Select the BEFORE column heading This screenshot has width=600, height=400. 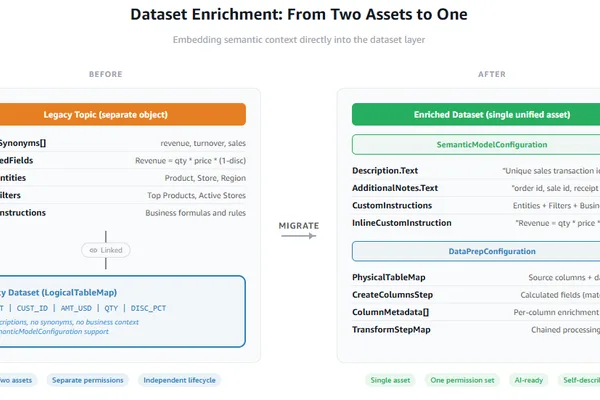point(106,74)
